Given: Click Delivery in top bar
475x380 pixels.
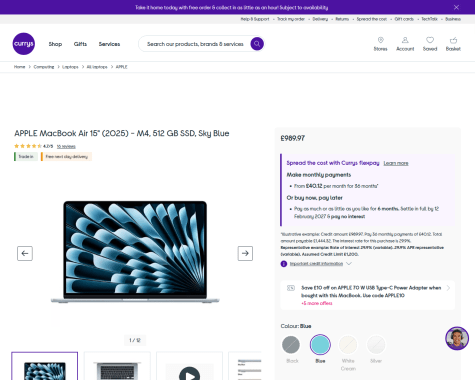Looking at the screenshot, I should coord(320,19).
